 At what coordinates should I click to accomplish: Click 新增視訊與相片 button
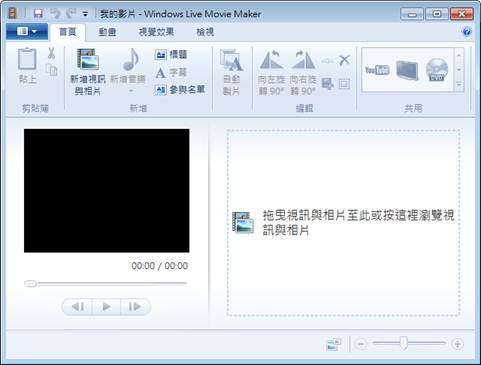[x=88, y=72]
